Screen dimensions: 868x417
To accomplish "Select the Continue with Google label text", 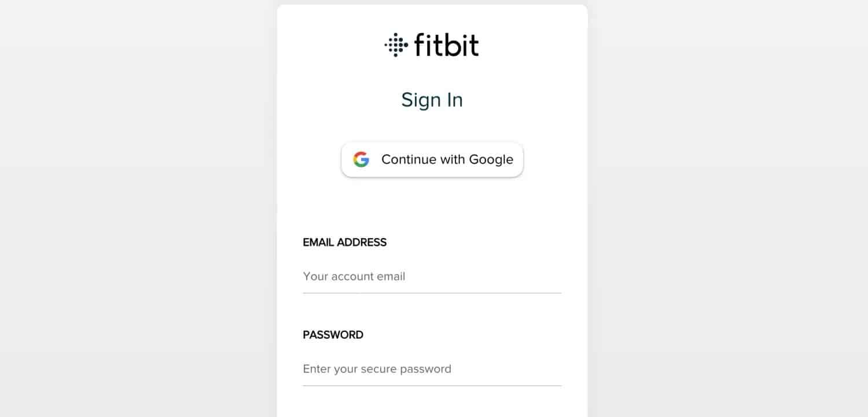I will pos(447,159).
